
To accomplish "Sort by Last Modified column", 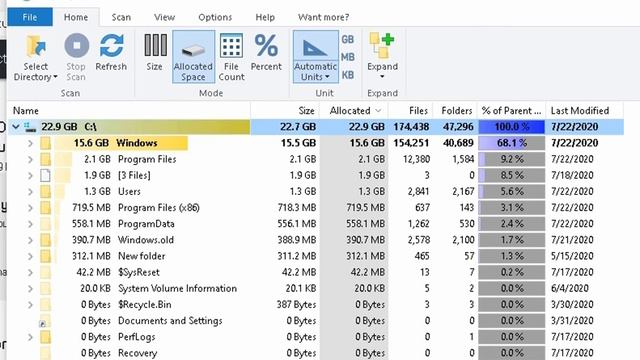I will (x=584, y=111).
